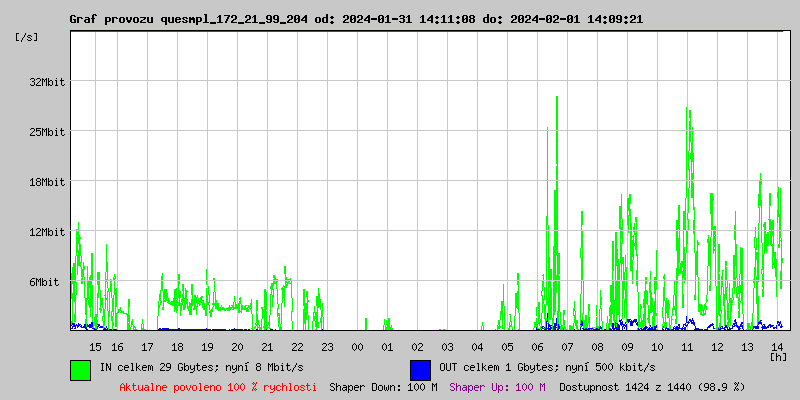This screenshot has height=400, width=800.
Task: Click the 12Mbit y-axis label
Action: click(x=47, y=232)
